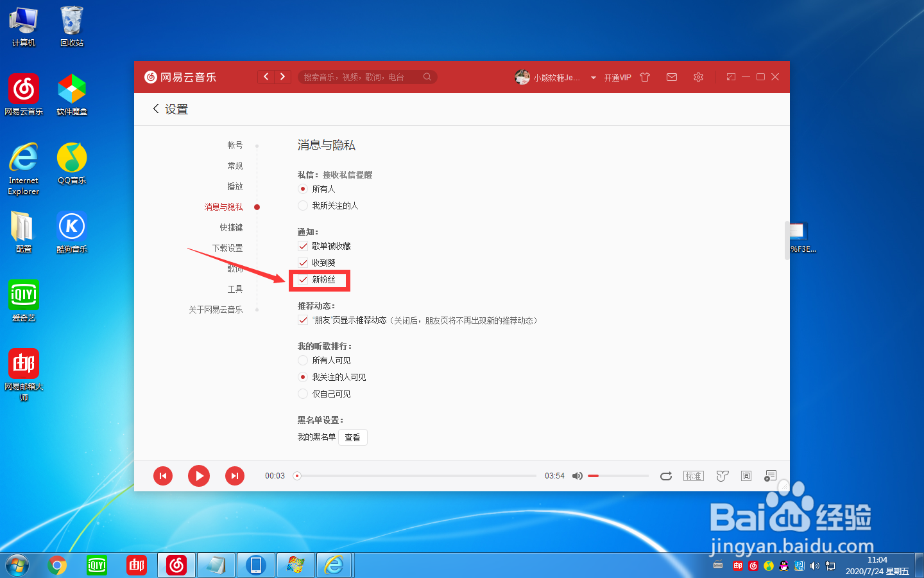
Task: Click the system clock in the taskbar
Action: [x=877, y=565]
